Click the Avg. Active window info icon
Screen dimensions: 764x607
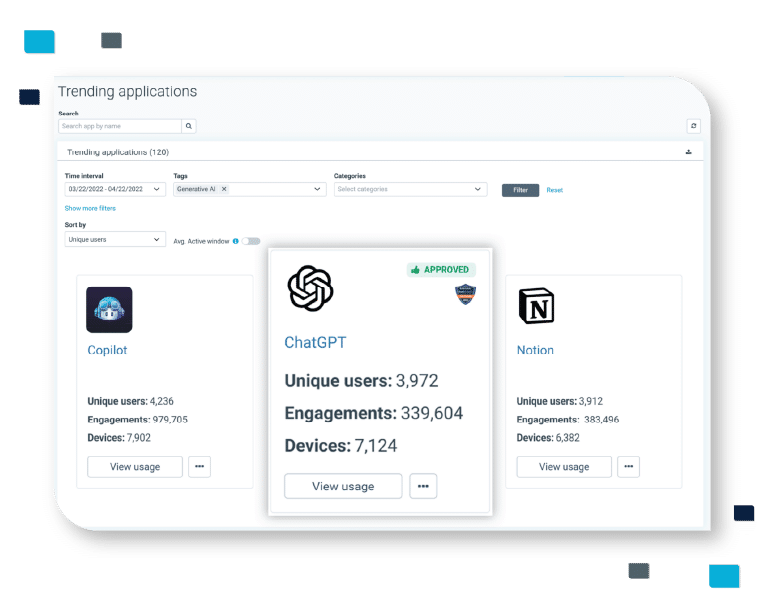pyautogui.click(x=236, y=241)
